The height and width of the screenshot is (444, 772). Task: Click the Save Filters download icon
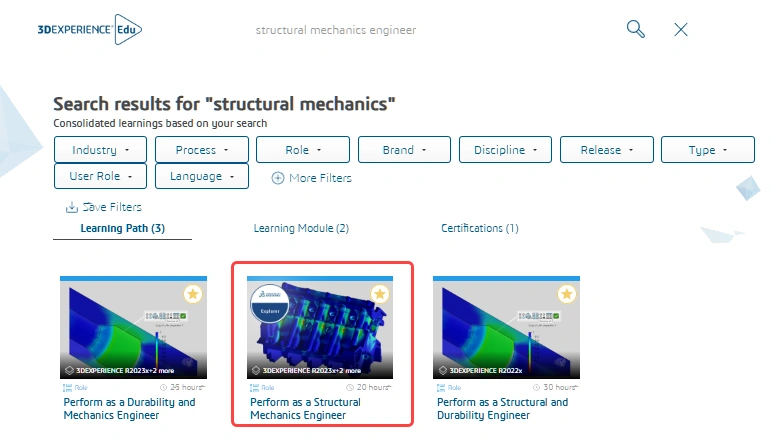point(71,207)
